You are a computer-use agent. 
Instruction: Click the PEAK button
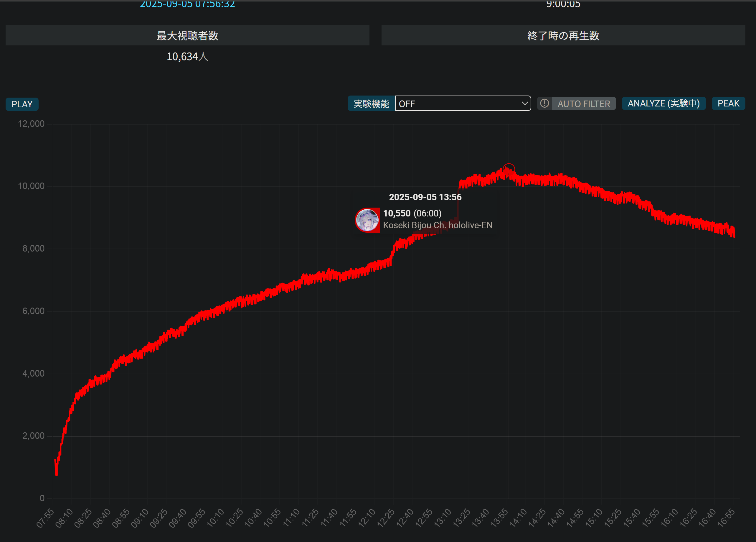coord(728,104)
